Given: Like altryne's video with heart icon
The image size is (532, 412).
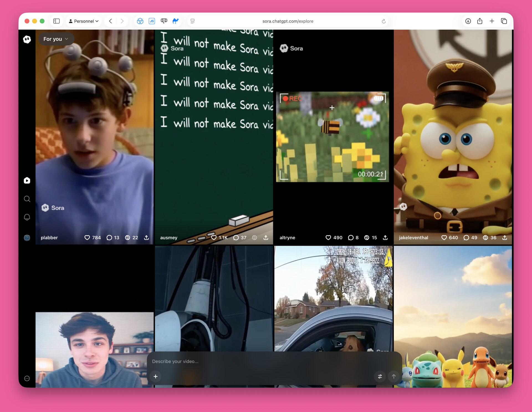Looking at the screenshot, I should coord(328,238).
